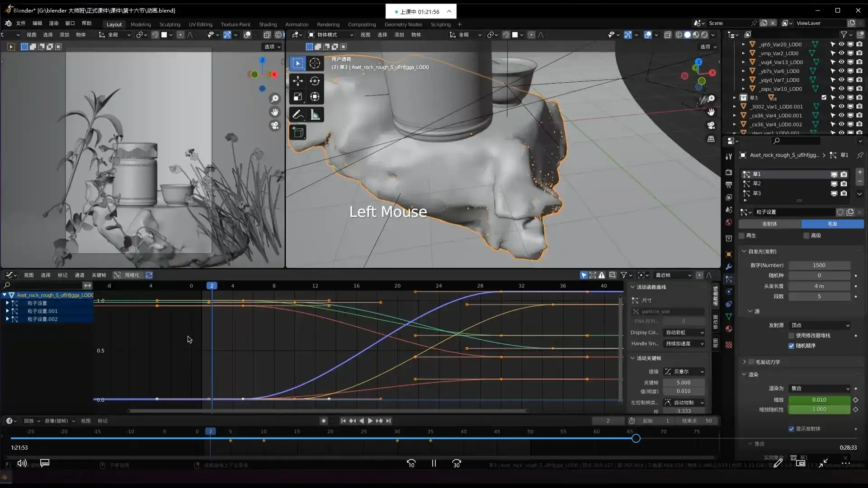Select the Add Cube tool
868x488 pixels.
(x=297, y=132)
